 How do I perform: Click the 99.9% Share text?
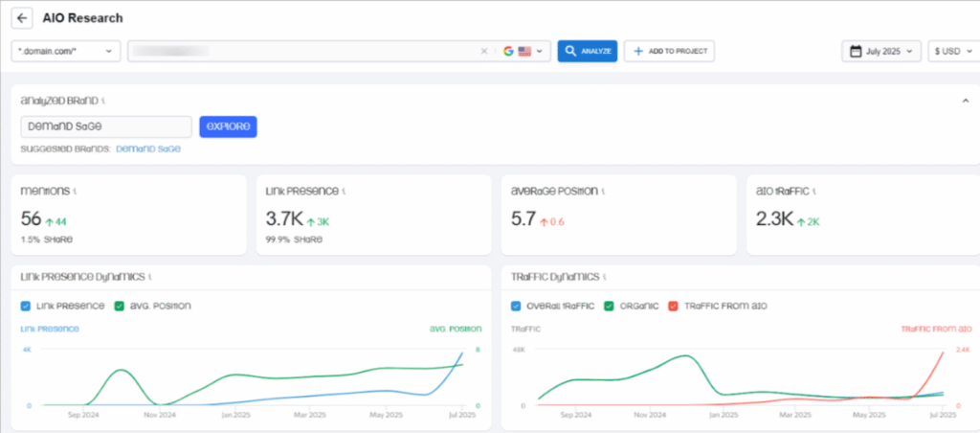pyautogui.click(x=295, y=239)
